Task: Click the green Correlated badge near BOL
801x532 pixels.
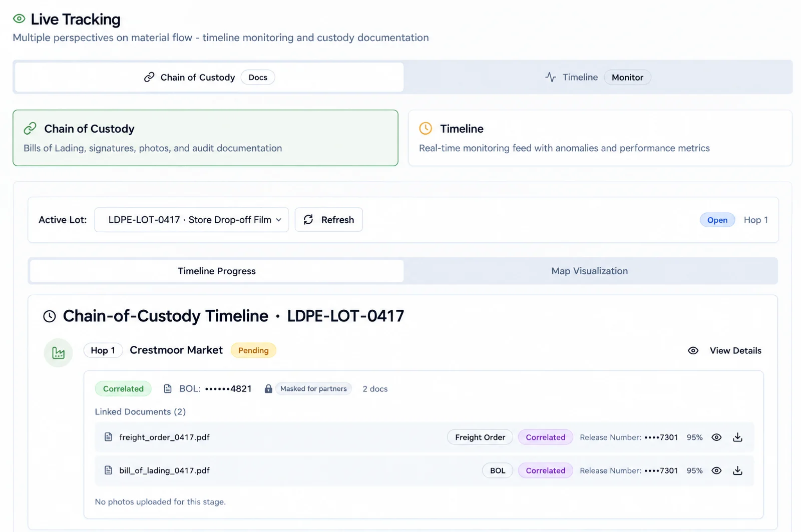Action: [x=123, y=389]
